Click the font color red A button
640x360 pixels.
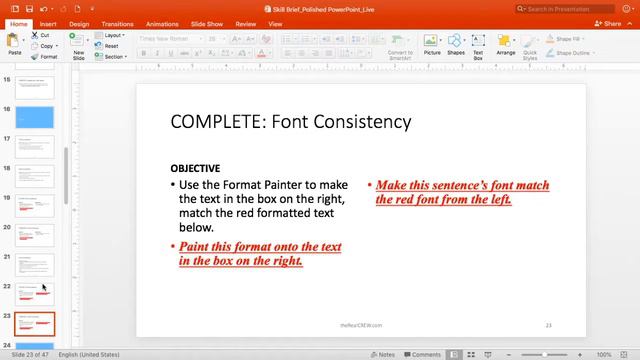click(x=262, y=53)
